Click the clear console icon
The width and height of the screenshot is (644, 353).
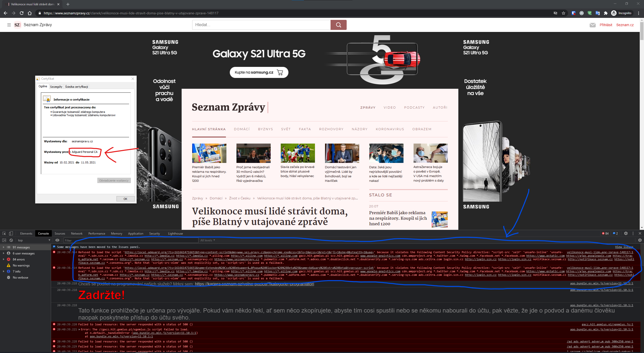click(x=11, y=240)
